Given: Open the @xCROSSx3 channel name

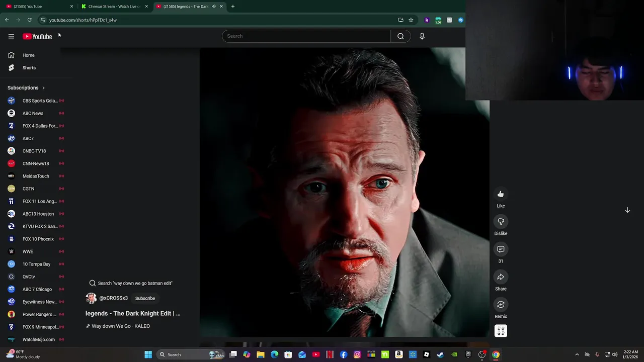Looking at the screenshot, I should coord(113,298).
